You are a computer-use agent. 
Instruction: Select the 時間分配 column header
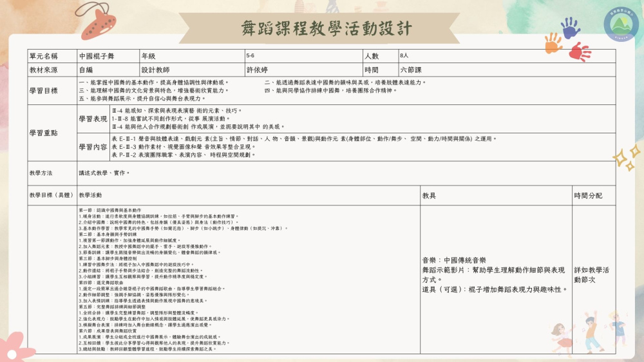[594, 195]
